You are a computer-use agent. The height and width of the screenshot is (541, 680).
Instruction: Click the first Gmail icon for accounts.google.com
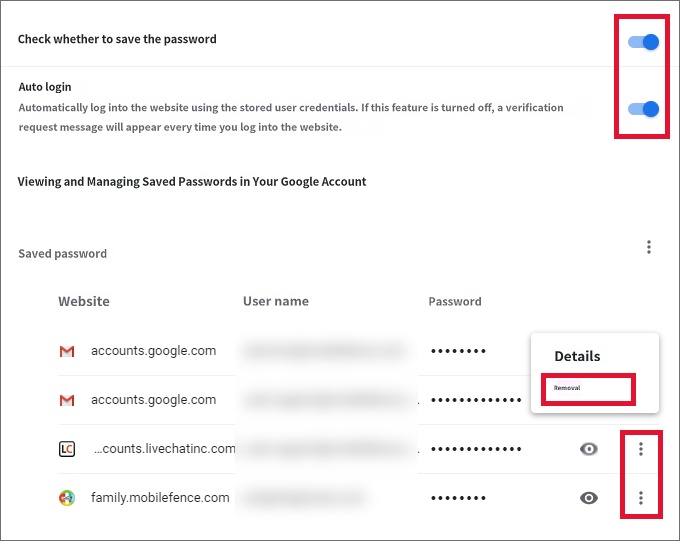pos(67,351)
